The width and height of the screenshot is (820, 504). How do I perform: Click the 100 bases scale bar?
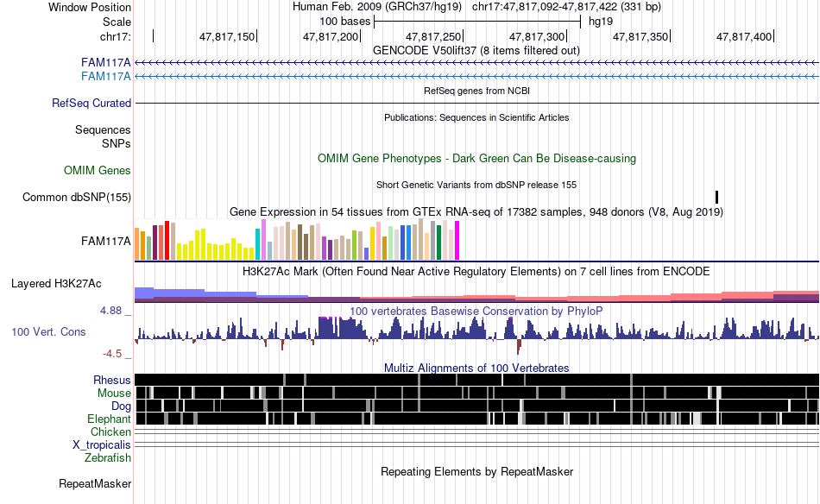tap(477, 22)
